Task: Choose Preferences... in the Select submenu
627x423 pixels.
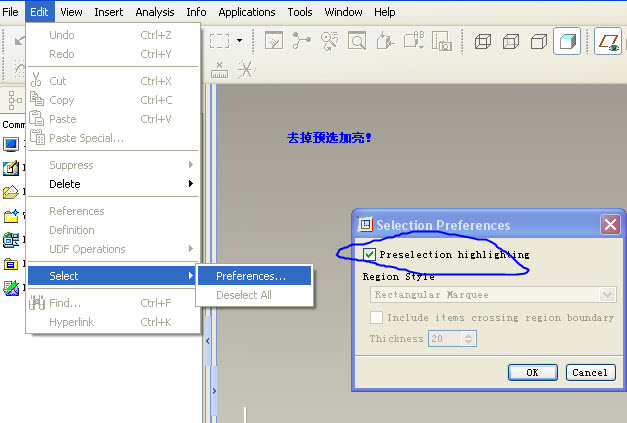Action: 254,276
